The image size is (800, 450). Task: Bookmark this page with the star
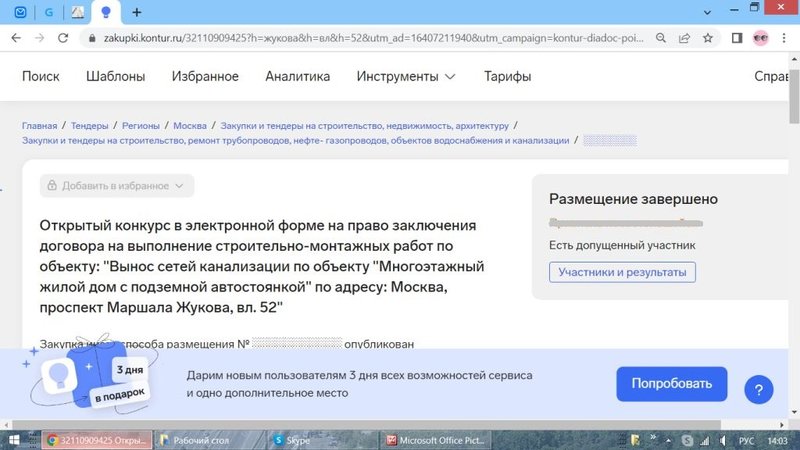pyautogui.click(x=708, y=38)
